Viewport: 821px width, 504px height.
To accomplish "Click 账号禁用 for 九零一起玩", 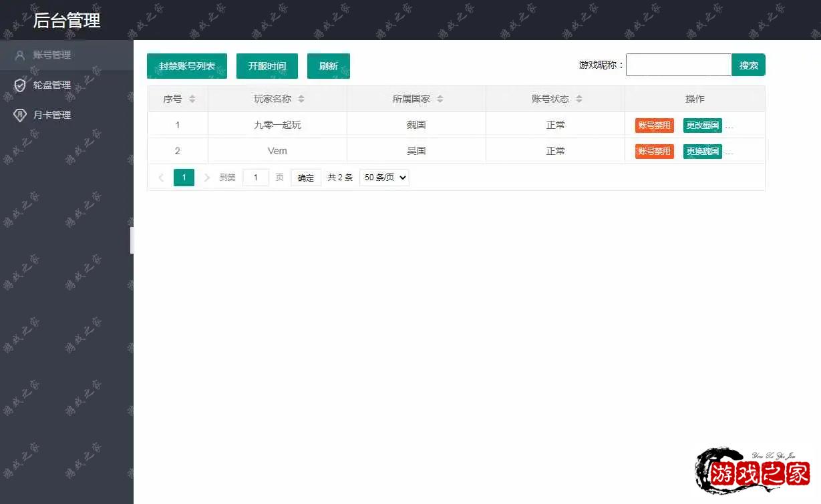I will 655,125.
